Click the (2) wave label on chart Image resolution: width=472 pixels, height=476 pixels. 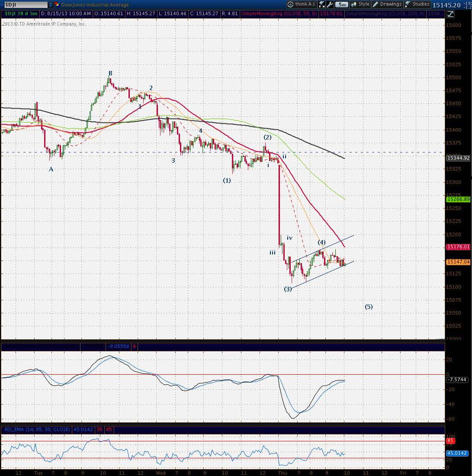pyautogui.click(x=267, y=137)
